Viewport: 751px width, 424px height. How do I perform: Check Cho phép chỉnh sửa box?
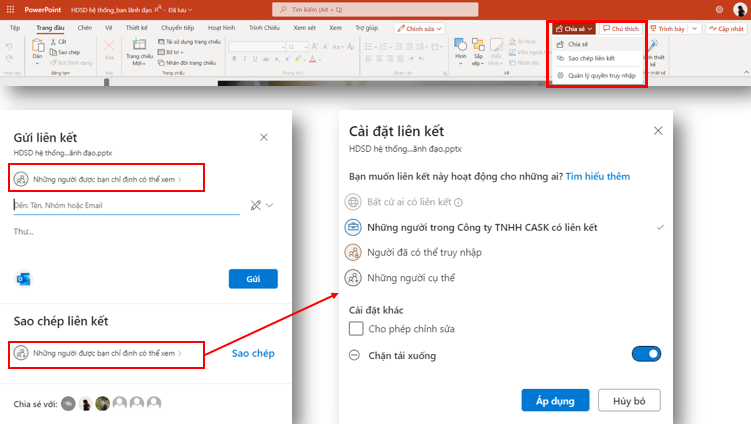tap(356, 329)
